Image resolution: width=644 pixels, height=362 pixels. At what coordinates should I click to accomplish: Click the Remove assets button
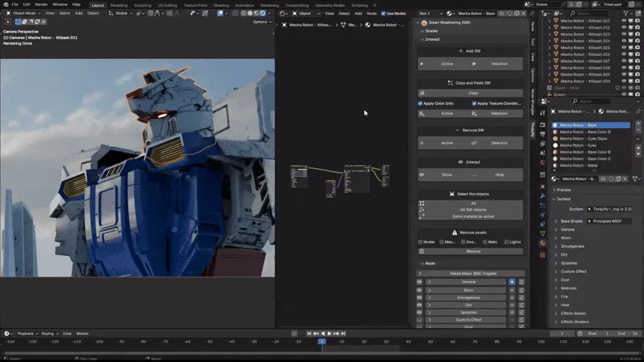pos(471,251)
